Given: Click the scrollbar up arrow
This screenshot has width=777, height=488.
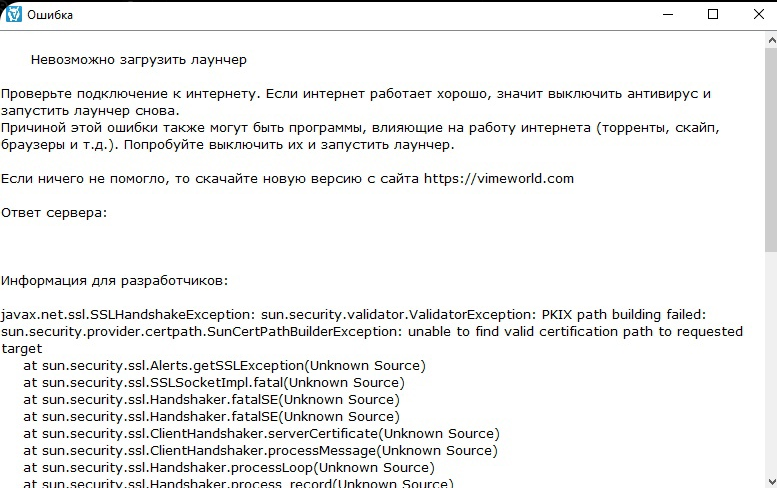Looking at the screenshot, I should (772, 40).
